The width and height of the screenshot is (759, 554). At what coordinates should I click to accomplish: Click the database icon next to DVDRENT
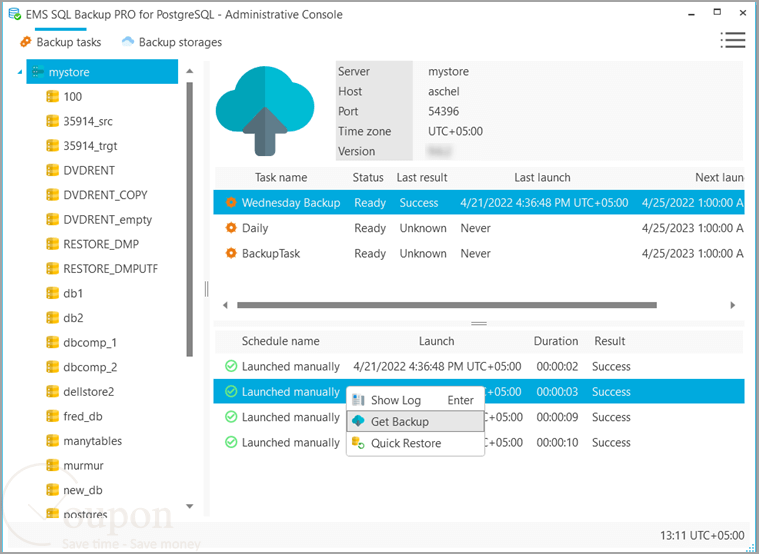click(x=52, y=170)
